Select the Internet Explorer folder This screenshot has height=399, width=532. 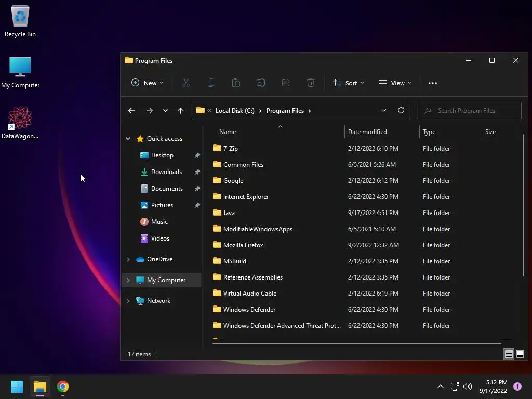[363, 197]
